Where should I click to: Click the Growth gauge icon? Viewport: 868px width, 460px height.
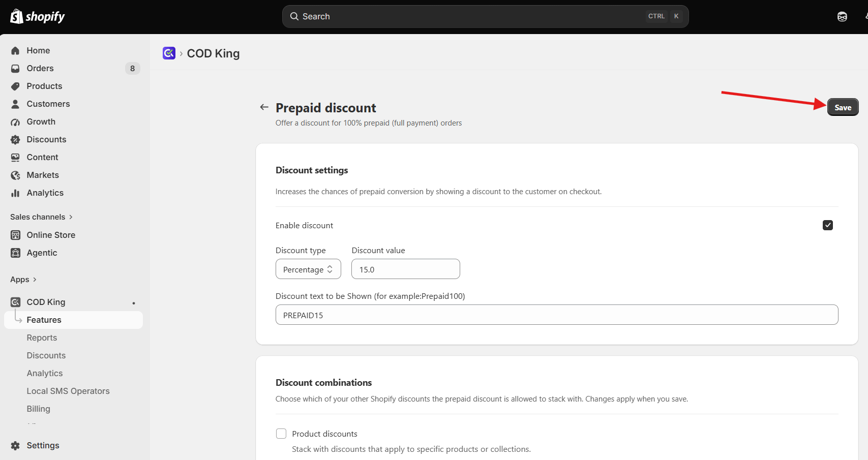pyautogui.click(x=16, y=121)
